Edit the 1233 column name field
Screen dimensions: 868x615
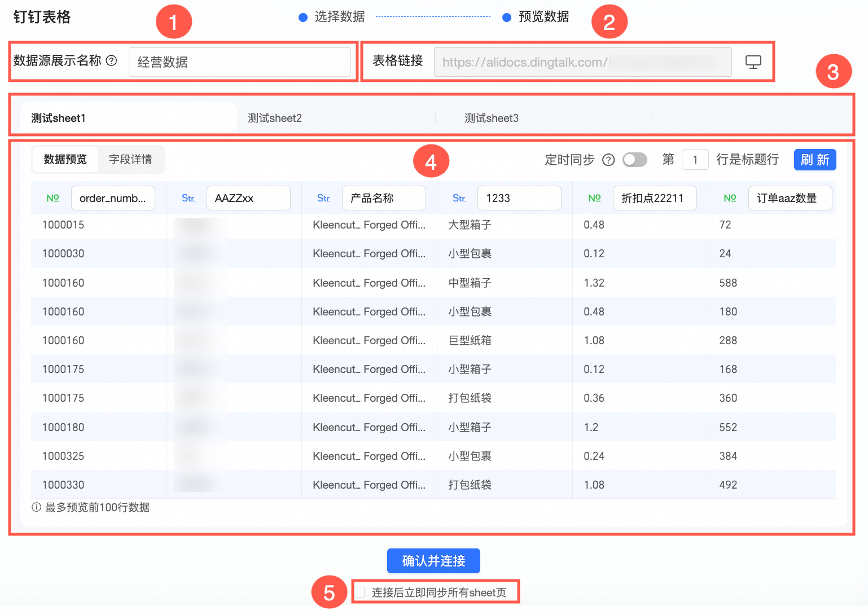[x=519, y=198]
